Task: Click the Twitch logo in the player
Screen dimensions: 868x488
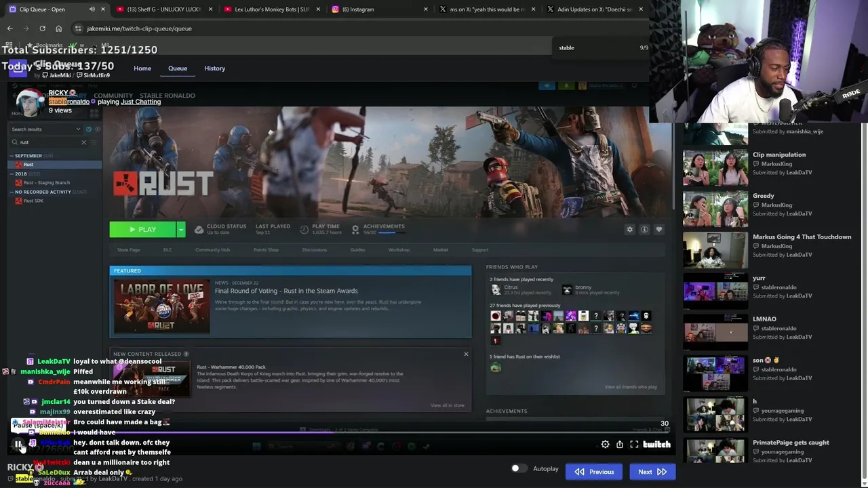Action: (x=656, y=445)
